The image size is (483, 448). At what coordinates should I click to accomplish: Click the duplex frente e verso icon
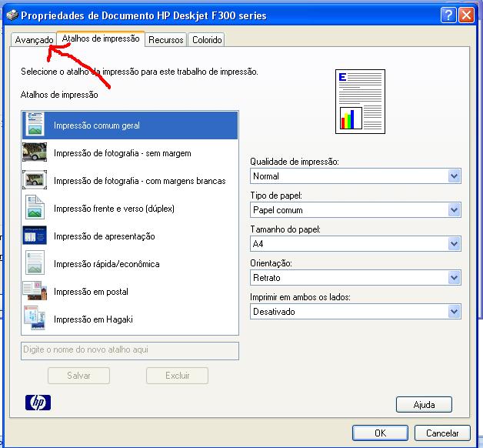[35, 207]
